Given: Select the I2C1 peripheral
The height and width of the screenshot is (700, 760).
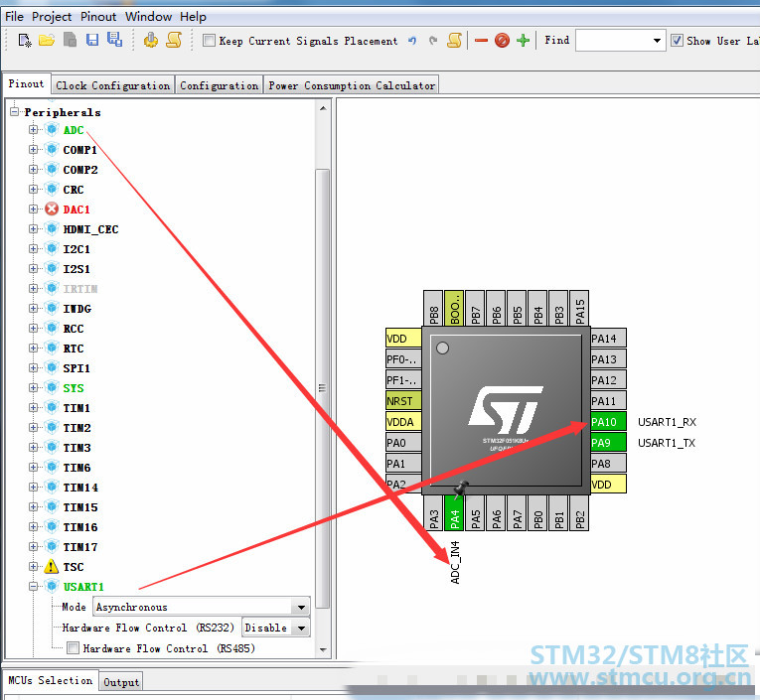Looking at the screenshot, I should coord(76,249).
